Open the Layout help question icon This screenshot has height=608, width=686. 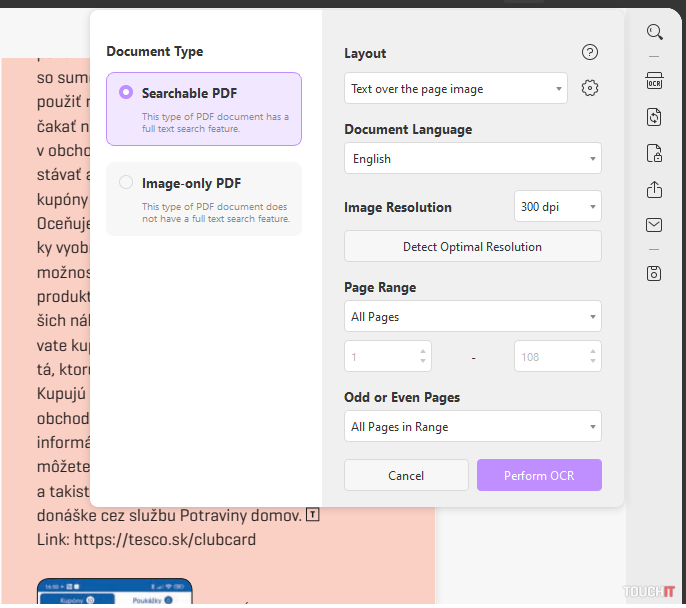pos(590,53)
